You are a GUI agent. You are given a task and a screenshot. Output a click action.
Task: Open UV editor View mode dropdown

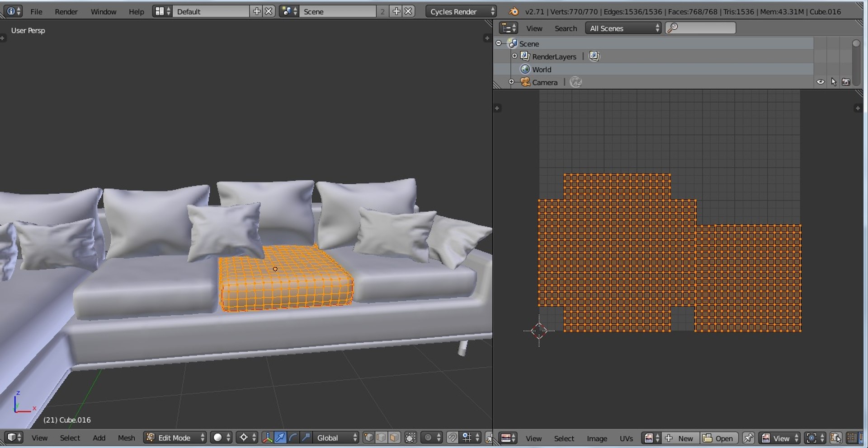(x=780, y=438)
